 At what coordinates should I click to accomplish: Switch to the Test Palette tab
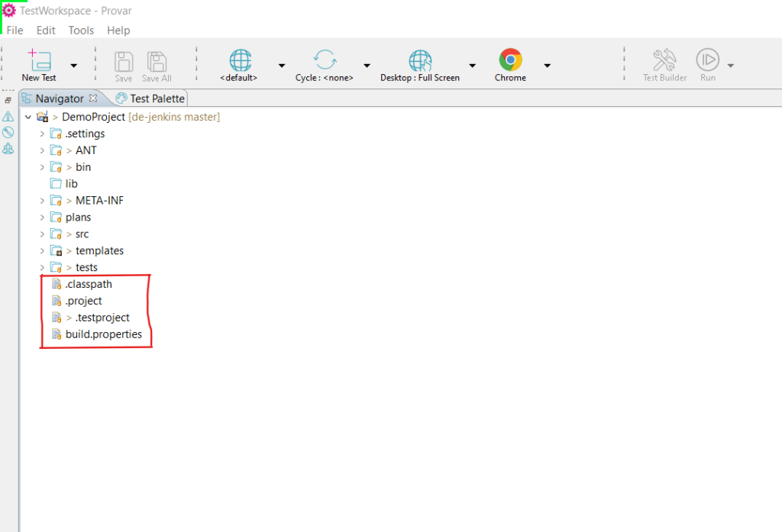(157, 98)
